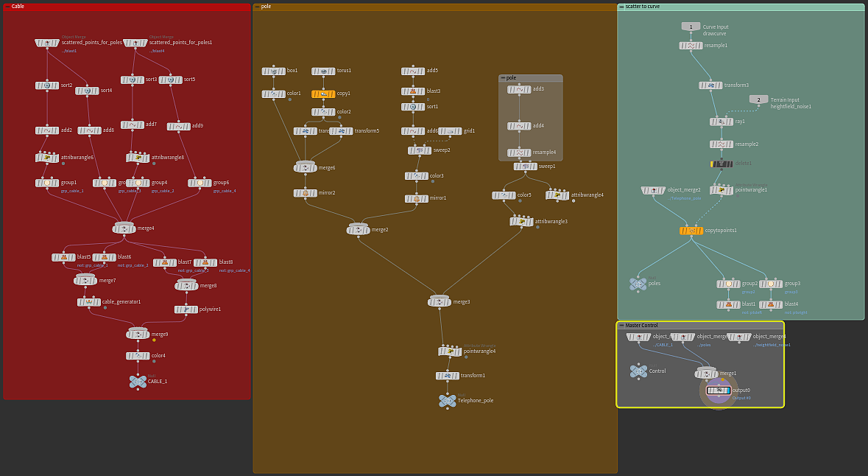Click the 'mirror1' node label

438,197
